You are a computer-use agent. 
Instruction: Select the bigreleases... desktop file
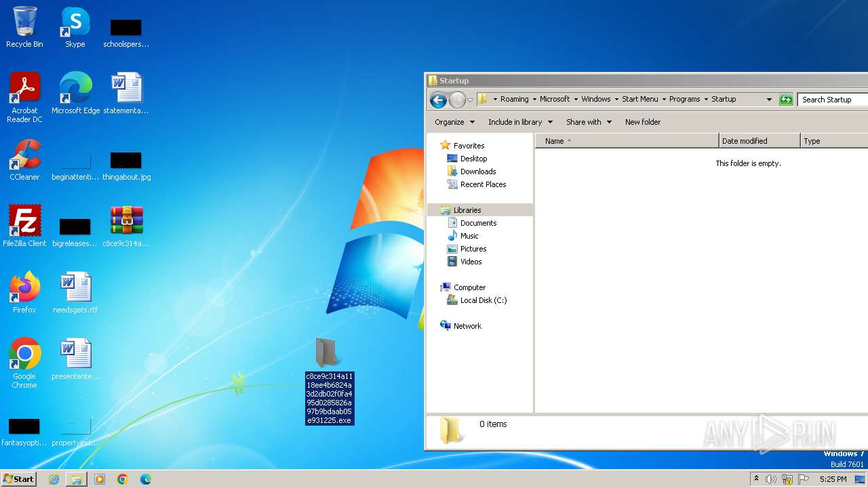[75, 232]
